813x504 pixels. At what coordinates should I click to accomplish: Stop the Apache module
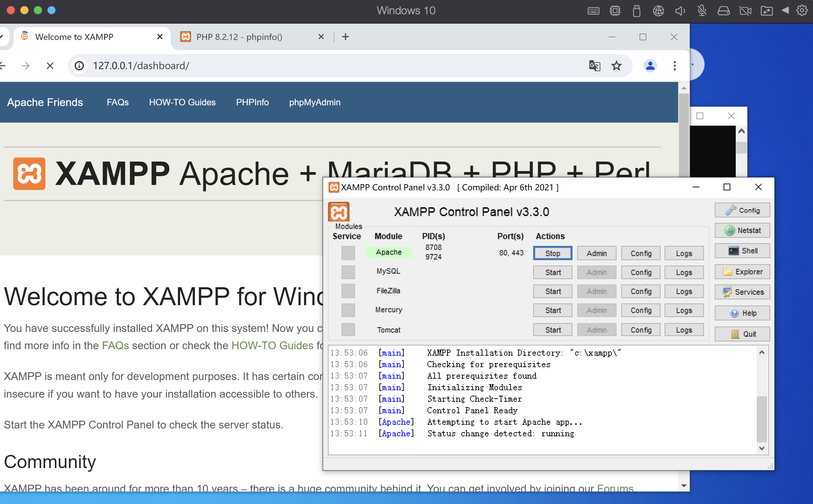click(x=553, y=253)
